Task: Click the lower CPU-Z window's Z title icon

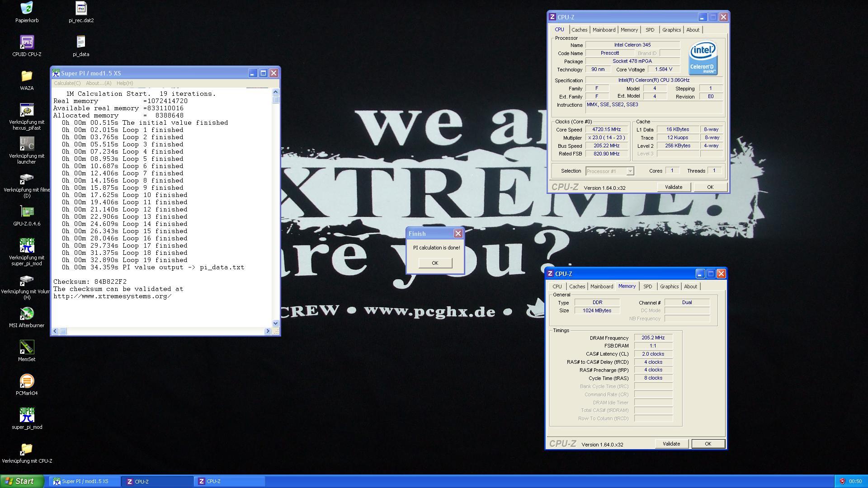Action: click(x=550, y=273)
